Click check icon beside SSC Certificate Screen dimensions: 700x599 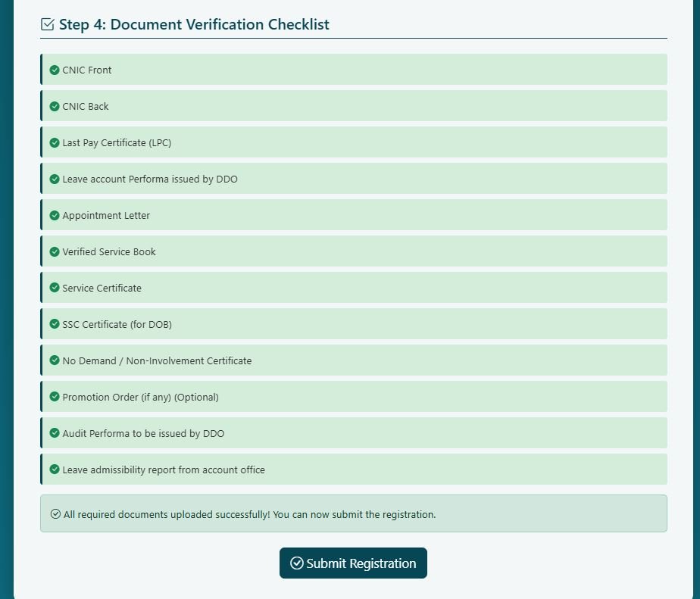(55, 324)
